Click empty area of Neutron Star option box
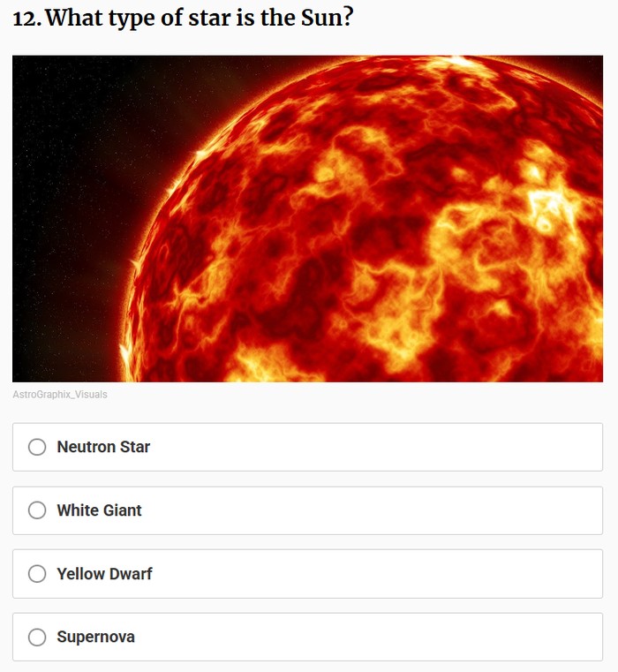This screenshot has height=672, width=618. point(397,447)
